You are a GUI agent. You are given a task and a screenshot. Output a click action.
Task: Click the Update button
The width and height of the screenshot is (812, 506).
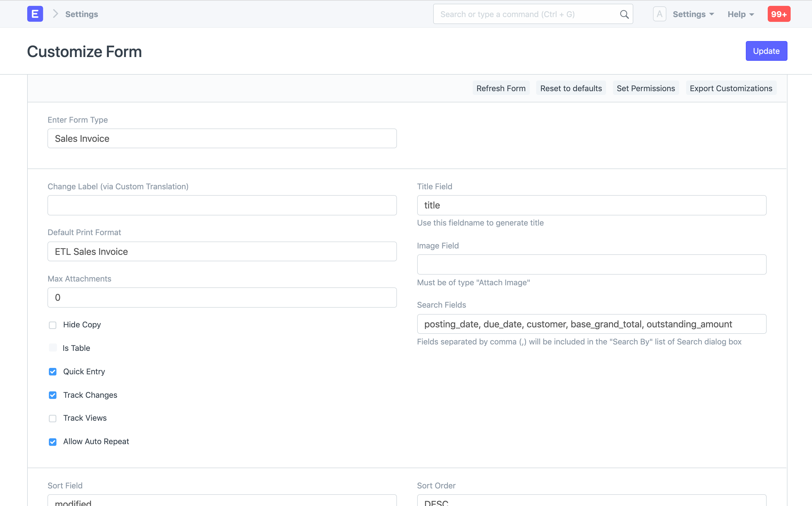[766, 51]
